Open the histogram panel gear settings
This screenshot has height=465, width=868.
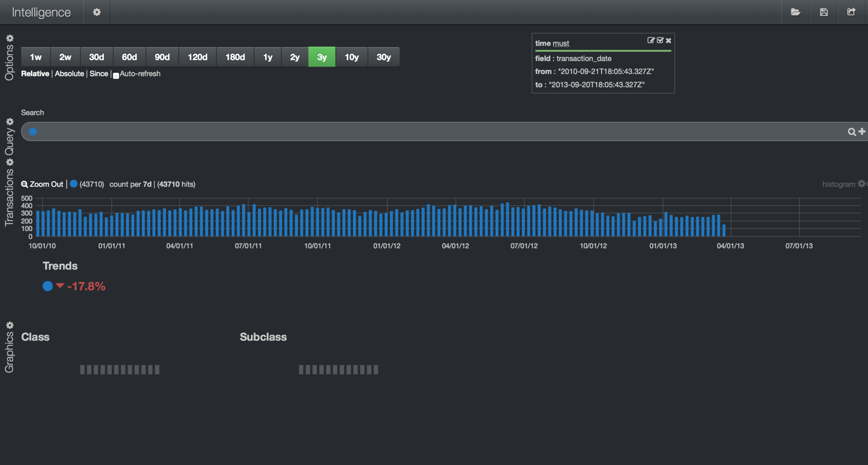(x=862, y=184)
